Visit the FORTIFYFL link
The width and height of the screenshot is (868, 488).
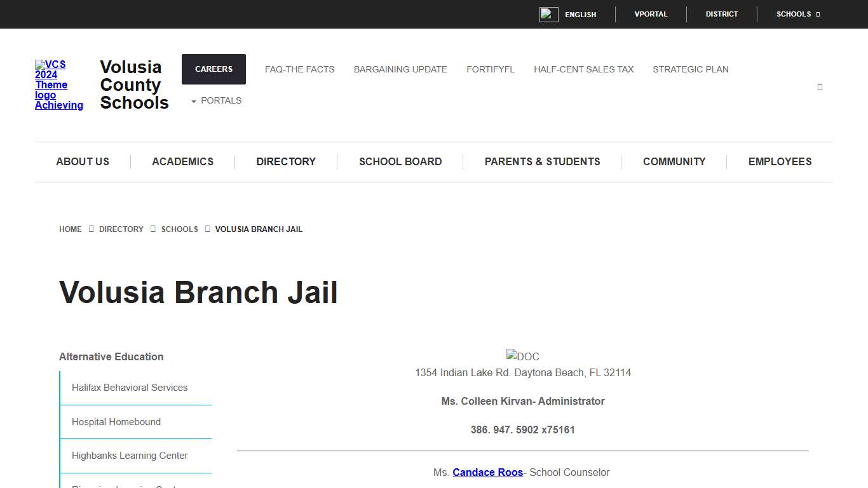coord(490,69)
